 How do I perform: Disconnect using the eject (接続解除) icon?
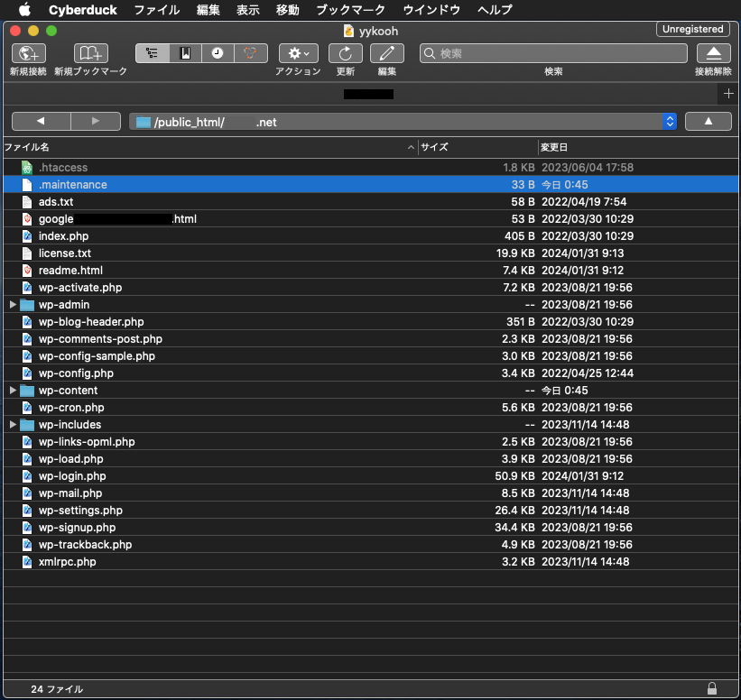point(714,53)
